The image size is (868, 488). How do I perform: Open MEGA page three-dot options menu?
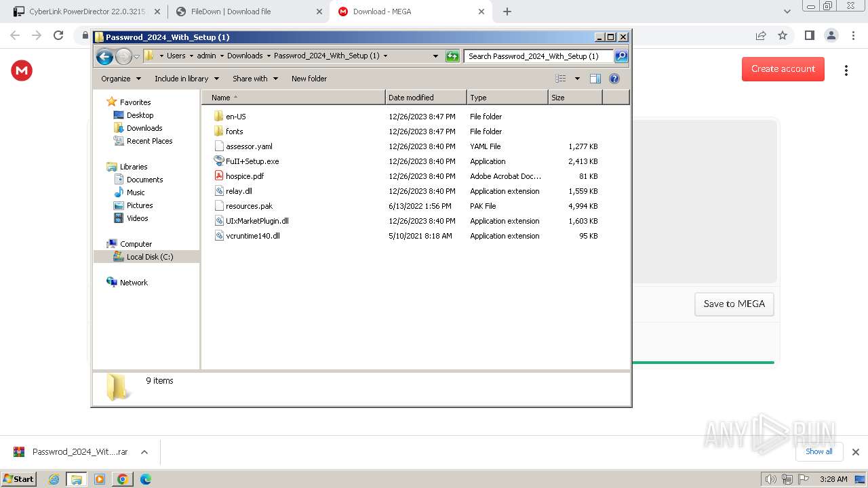[846, 70]
